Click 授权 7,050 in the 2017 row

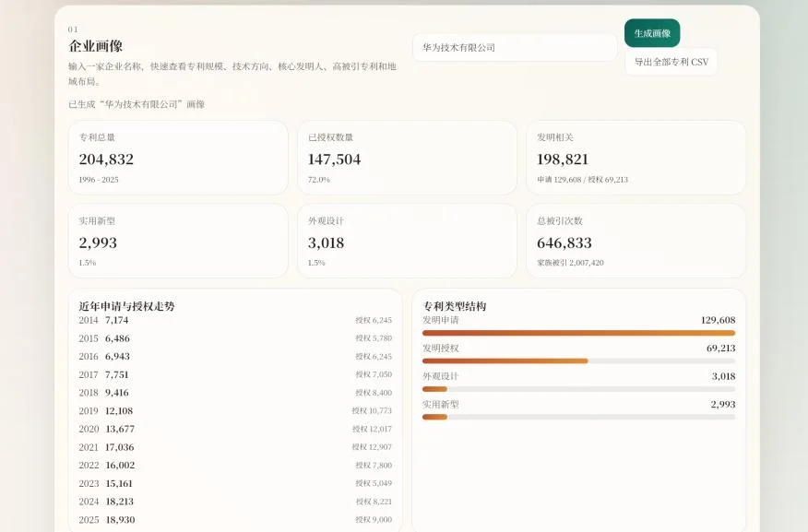[x=374, y=374]
